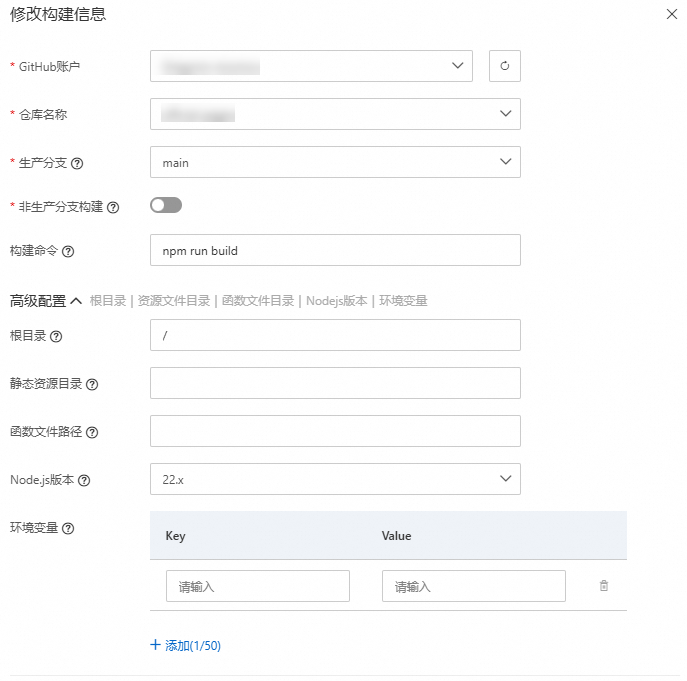Click help icon next to 静态资源目录
Viewport: 687px width, 681px height.
coord(92,384)
